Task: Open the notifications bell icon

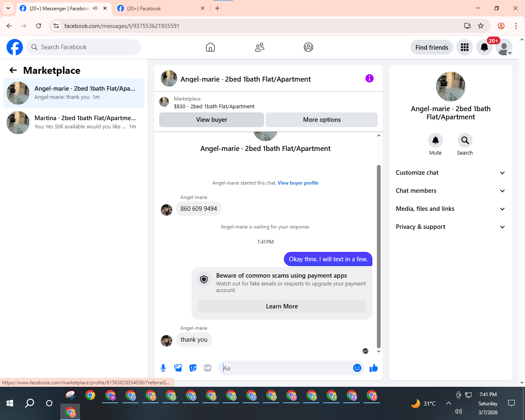Action: click(484, 47)
